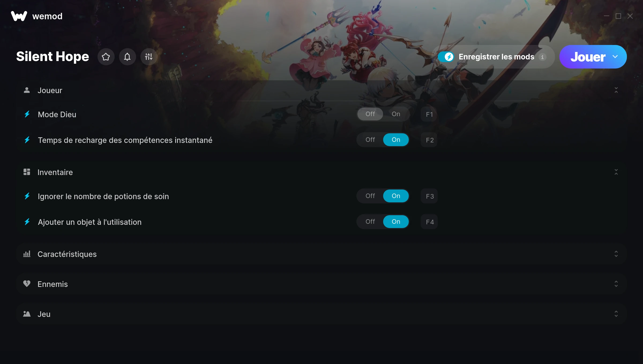Open notifications bell for Silent Hope
The height and width of the screenshot is (364, 643).
(127, 57)
